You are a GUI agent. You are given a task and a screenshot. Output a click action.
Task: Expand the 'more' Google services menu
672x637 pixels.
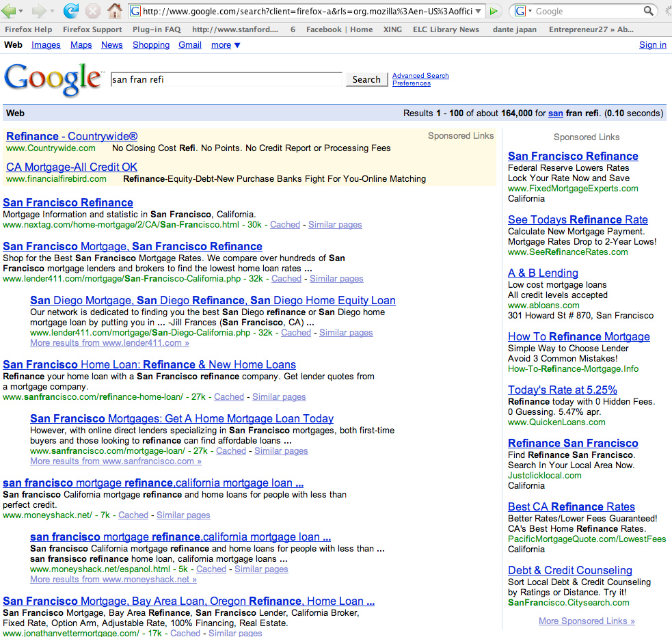(x=226, y=45)
